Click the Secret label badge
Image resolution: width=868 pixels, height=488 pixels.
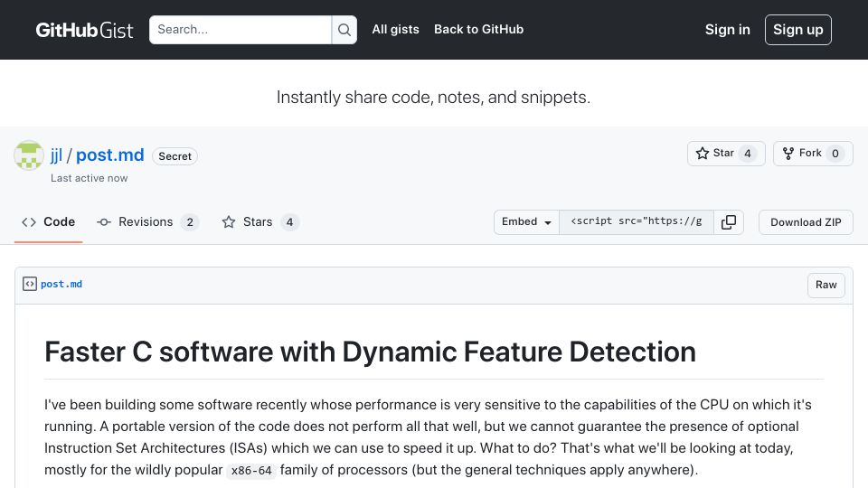coord(175,156)
